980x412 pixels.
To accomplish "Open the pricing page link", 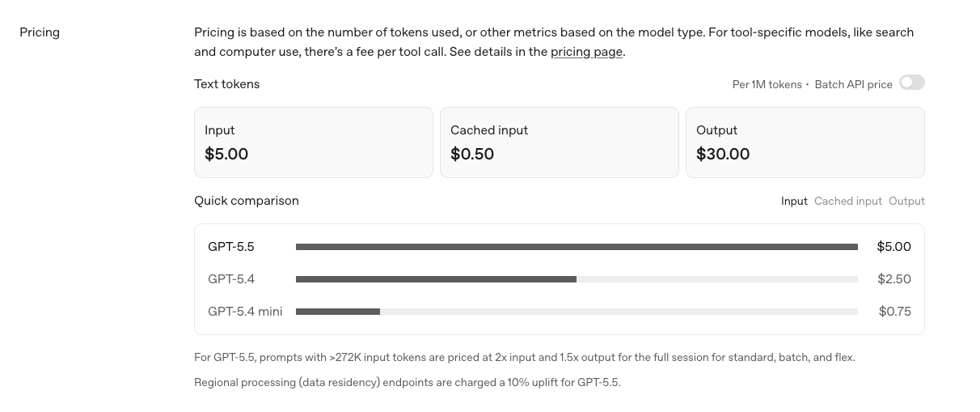I will [586, 52].
